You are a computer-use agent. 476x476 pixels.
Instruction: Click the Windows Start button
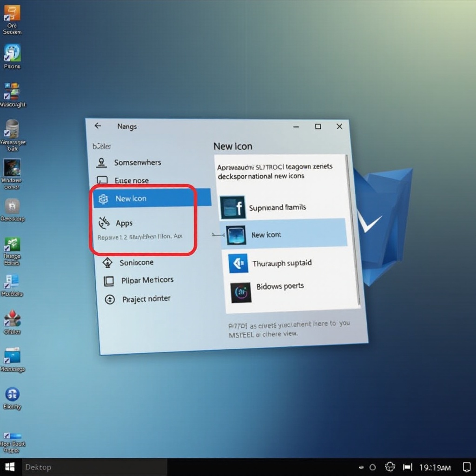[9, 467]
